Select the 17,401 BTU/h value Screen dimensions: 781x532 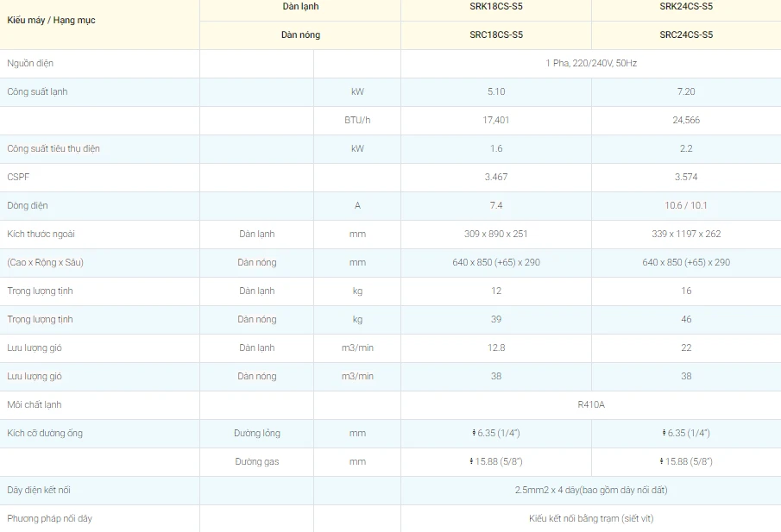coord(495,120)
